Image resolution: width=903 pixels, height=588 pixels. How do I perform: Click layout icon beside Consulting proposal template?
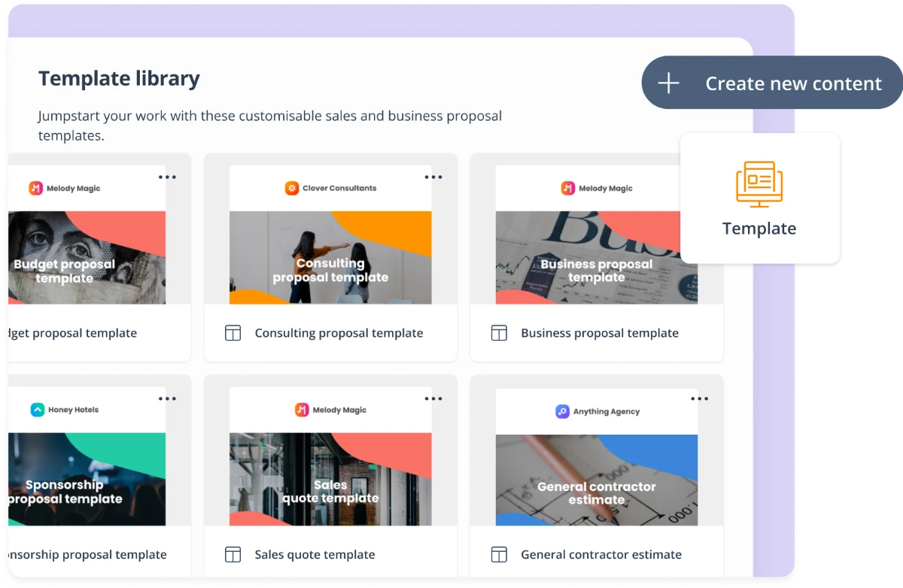(x=233, y=333)
